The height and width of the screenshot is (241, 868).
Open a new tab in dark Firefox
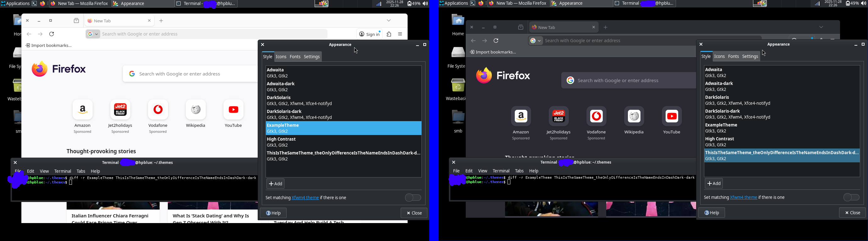pyautogui.click(x=606, y=27)
